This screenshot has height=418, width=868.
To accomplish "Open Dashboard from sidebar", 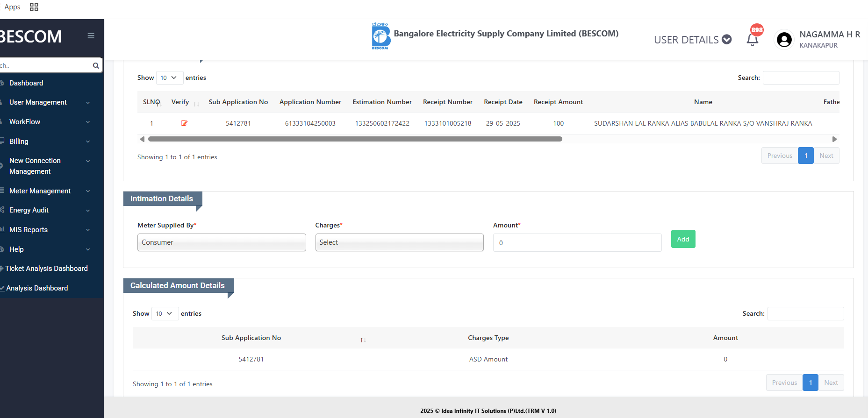I will click(x=26, y=83).
